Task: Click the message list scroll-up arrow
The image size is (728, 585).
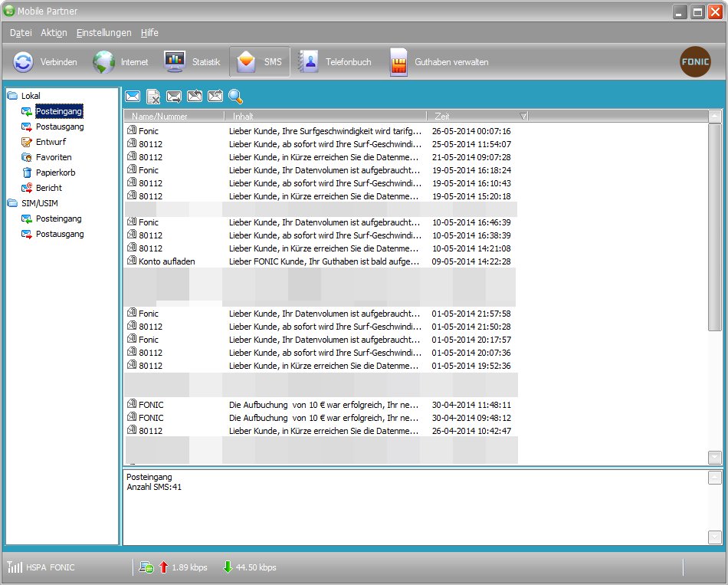Action: (x=715, y=117)
